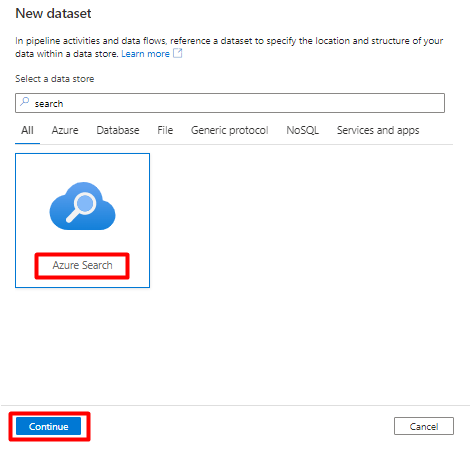Click the magnifier icon in search box

point(25,102)
